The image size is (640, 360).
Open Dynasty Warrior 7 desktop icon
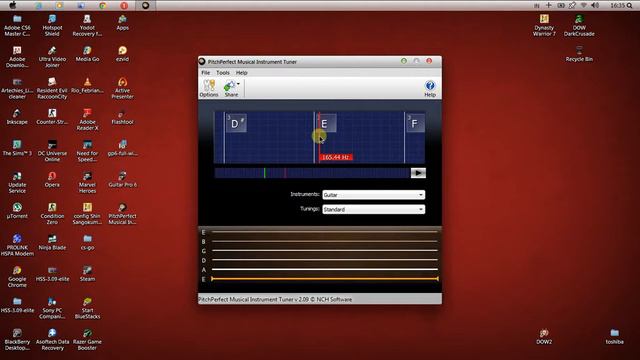544,25
